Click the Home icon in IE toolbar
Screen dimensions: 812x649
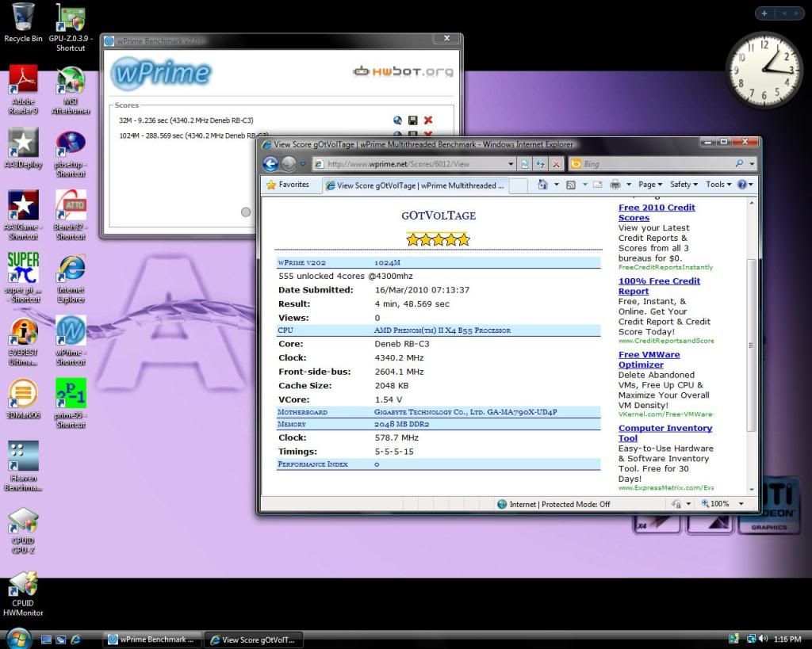pyautogui.click(x=543, y=185)
